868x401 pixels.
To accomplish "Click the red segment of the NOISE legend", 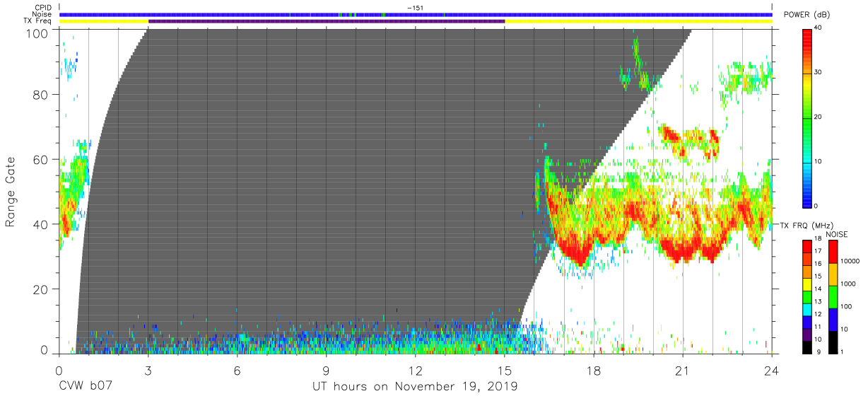I will coord(833,252).
